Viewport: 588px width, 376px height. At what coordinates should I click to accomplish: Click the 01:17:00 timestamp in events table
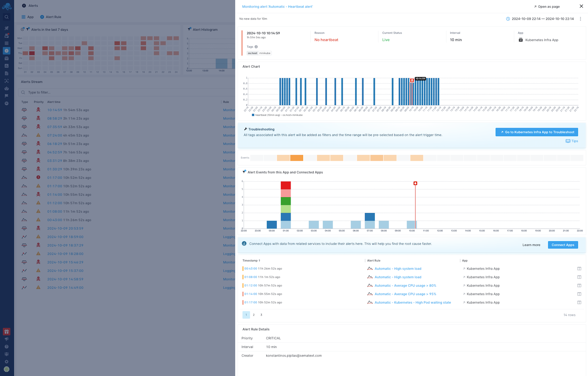(x=251, y=302)
